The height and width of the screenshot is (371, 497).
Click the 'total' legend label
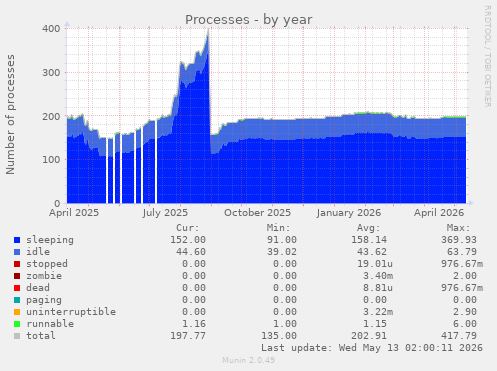41,336
